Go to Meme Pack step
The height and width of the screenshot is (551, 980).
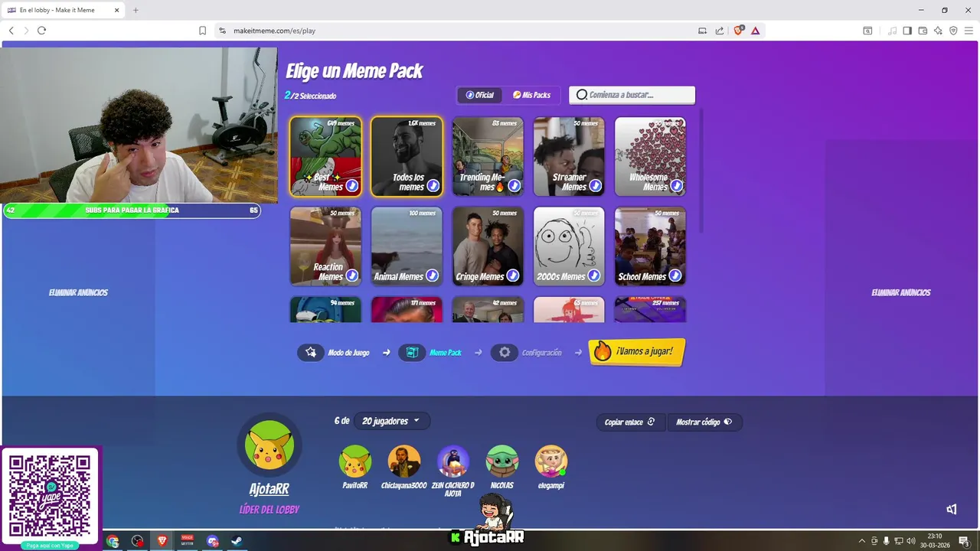(430, 353)
